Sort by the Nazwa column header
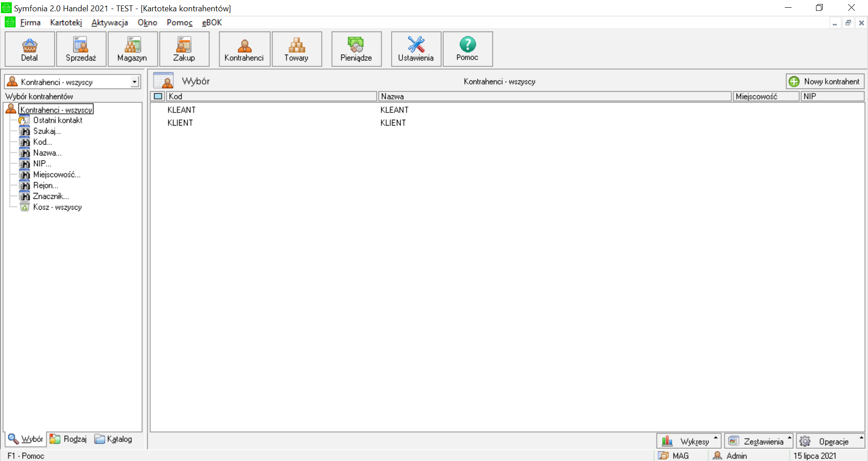Viewport: 868px width, 461px height. click(554, 96)
